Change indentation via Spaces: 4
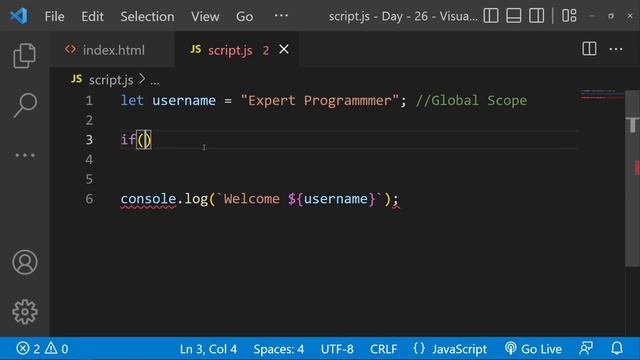The width and height of the screenshot is (640, 360). (x=278, y=349)
